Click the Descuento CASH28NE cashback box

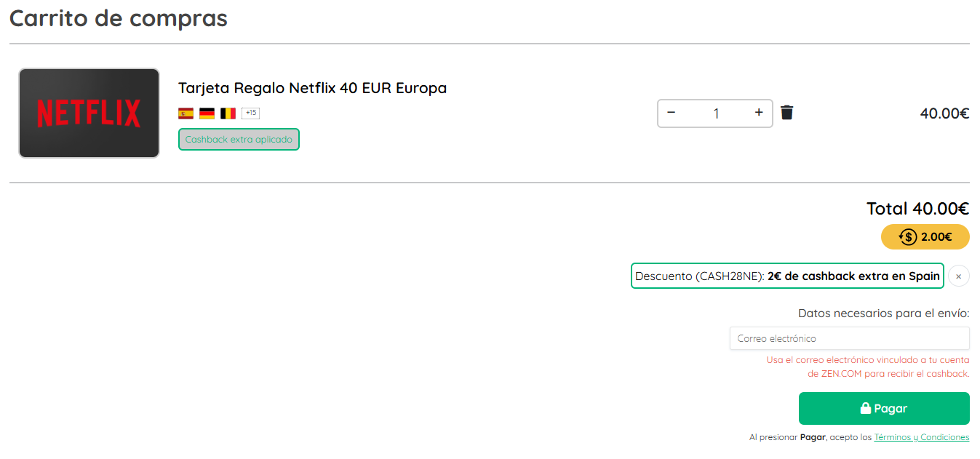point(786,276)
